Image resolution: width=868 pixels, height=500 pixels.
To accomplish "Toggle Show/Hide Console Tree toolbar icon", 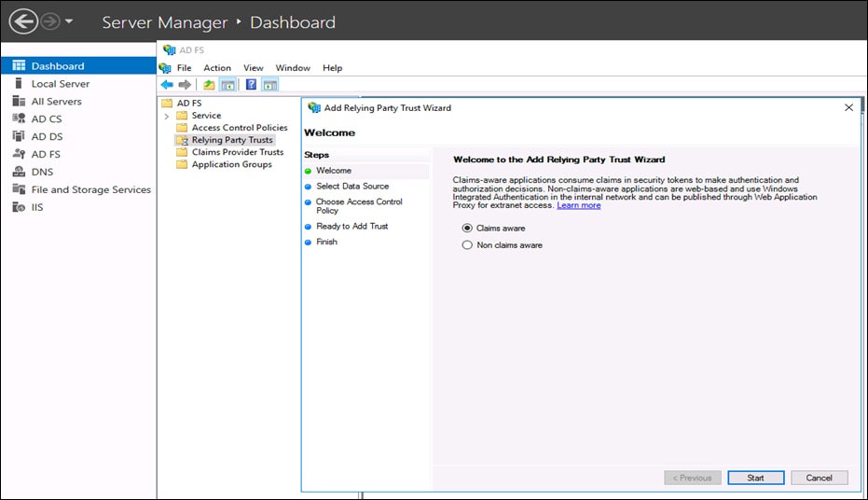I will click(x=227, y=85).
